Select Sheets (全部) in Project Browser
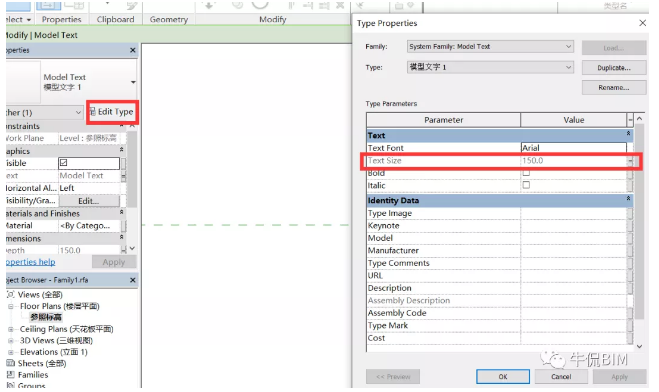The width and height of the screenshot is (659, 392). pos(42,363)
